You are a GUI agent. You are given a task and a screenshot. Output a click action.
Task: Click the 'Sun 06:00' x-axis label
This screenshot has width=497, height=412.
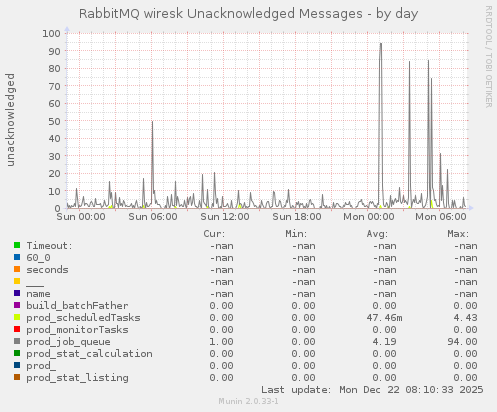[153, 217]
